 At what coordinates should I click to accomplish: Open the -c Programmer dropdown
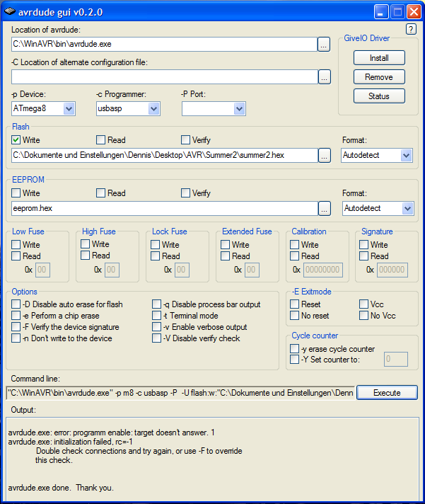tap(153, 109)
